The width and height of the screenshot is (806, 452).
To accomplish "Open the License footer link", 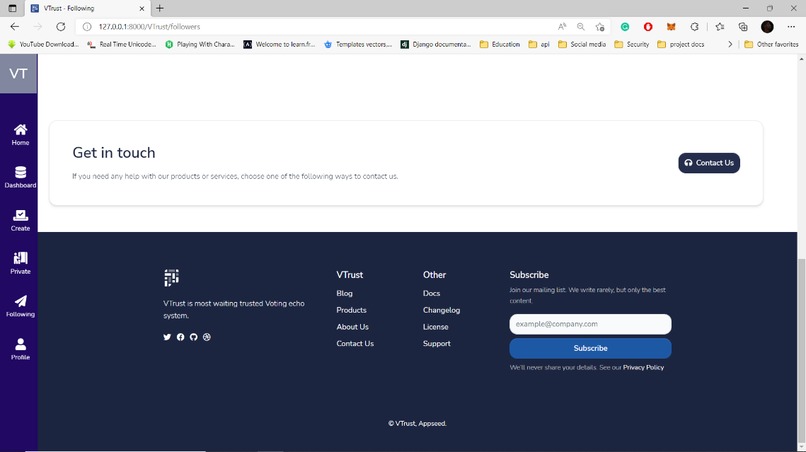I will pyautogui.click(x=435, y=327).
